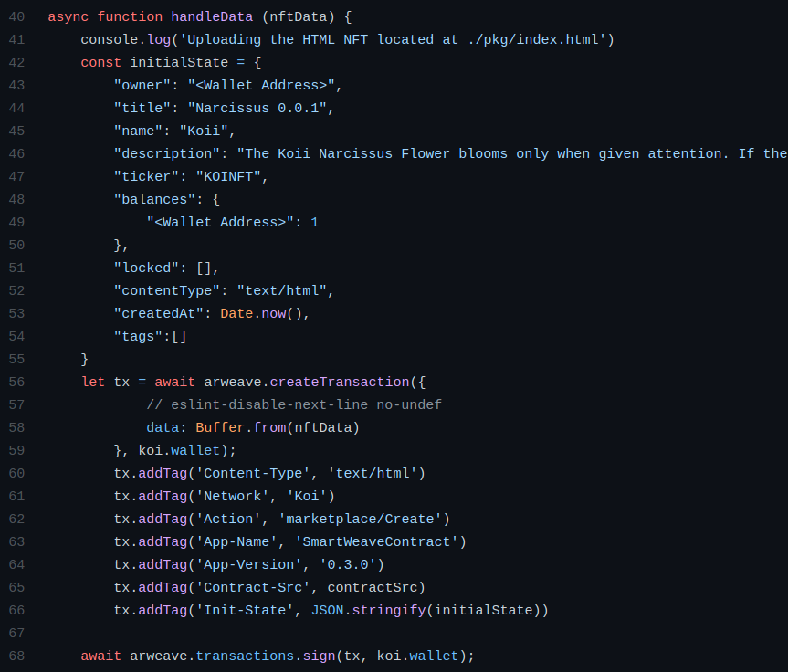Click line number 49

click(16, 222)
